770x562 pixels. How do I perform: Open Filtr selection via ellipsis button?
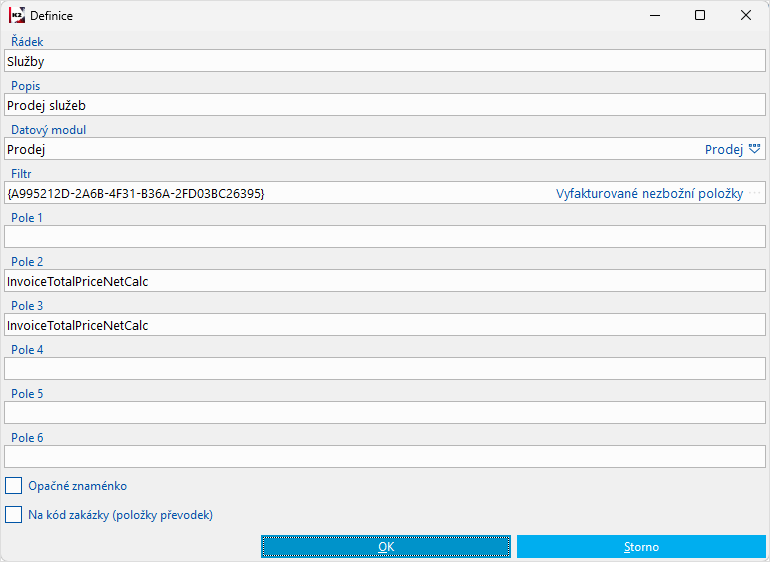pyautogui.click(x=755, y=193)
